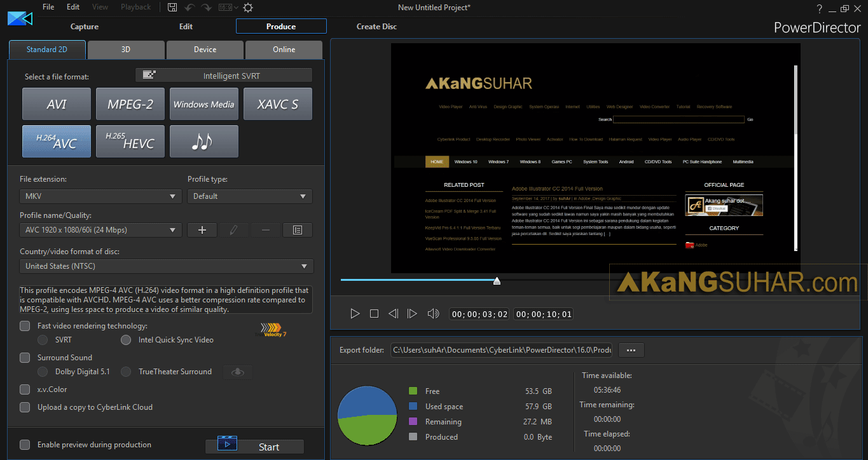The width and height of the screenshot is (868, 460).
Task: Click the save project icon
Action: tap(172, 8)
